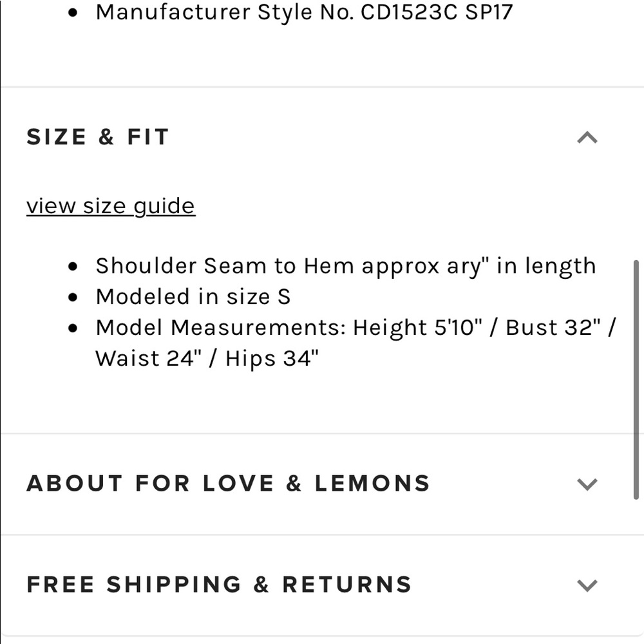Click the Model Measurements text line
The image size is (644, 644).
354,327
